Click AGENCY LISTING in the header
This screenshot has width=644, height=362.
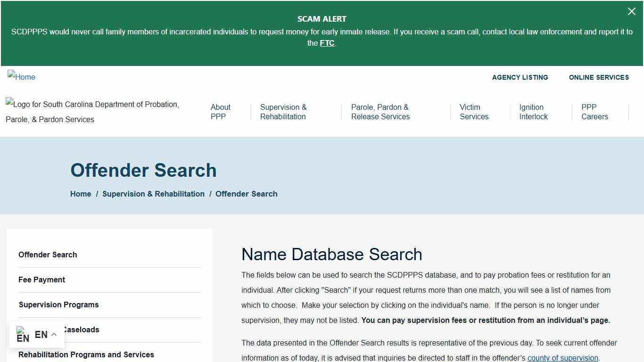tap(520, 77)
